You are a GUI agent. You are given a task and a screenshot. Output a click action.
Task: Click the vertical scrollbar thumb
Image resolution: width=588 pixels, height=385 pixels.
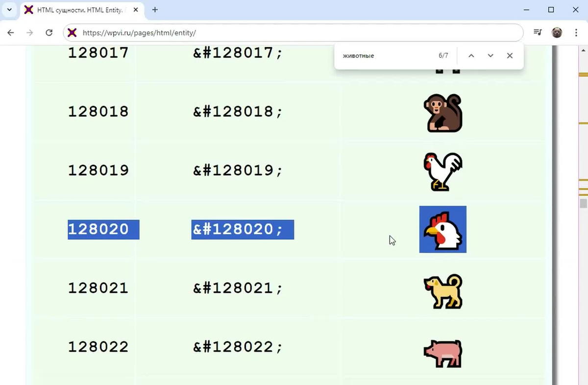click(583, 204)
